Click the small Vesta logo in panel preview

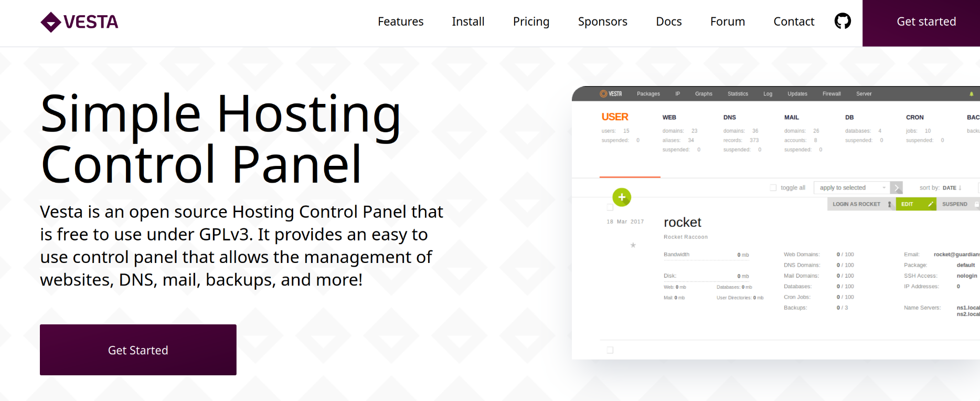(x=611, y=94)
